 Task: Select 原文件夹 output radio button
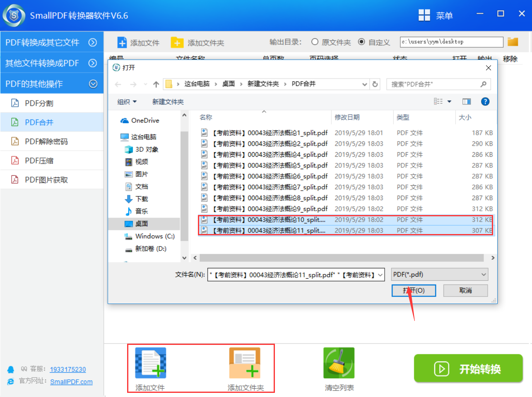pyautogui.click(x=315, y=42)
